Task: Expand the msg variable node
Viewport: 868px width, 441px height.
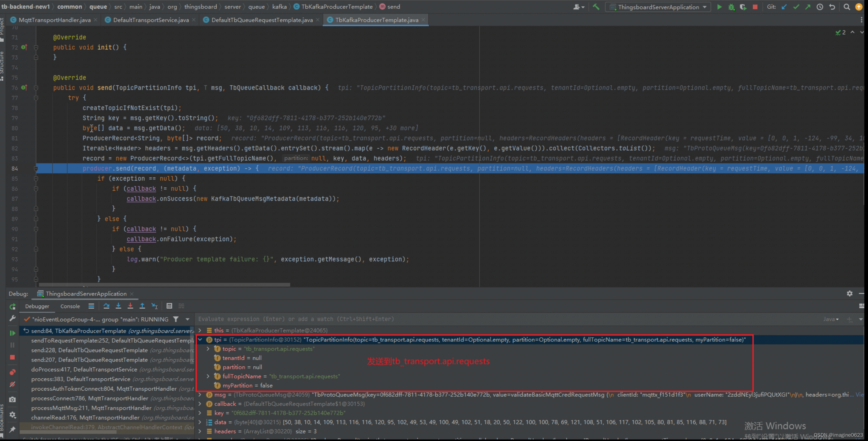Action: (200, 395)
